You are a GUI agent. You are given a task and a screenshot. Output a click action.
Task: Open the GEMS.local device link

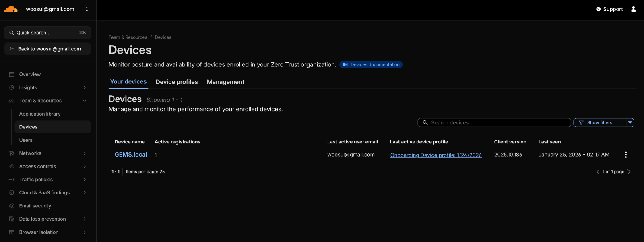(131, 155)
